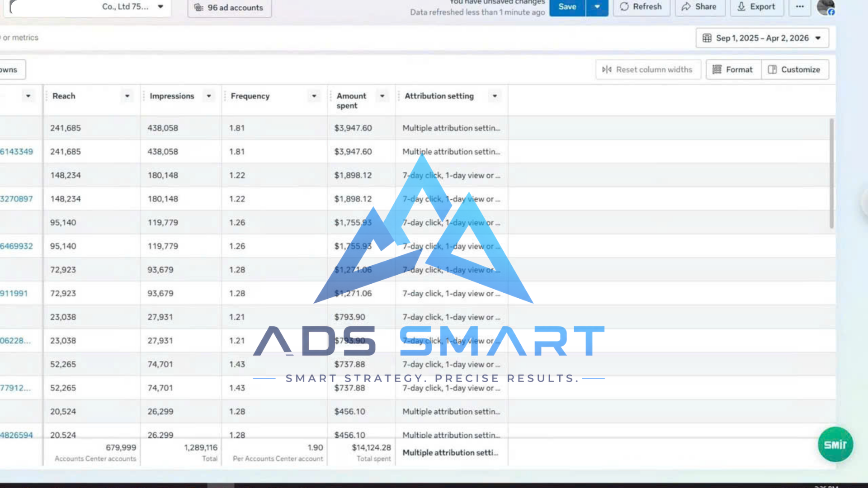868x488 pixels.
Task: Click the calendar icon in date range
Action: 707,38
